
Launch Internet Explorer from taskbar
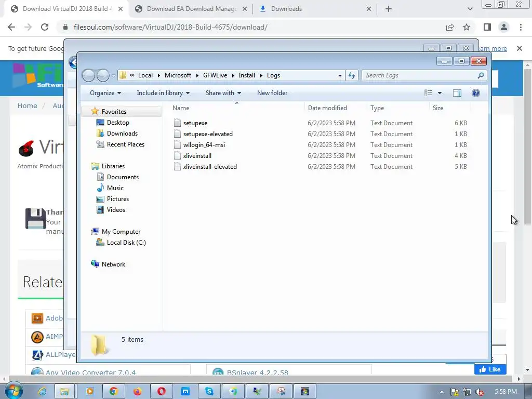(x=42, y=392)
